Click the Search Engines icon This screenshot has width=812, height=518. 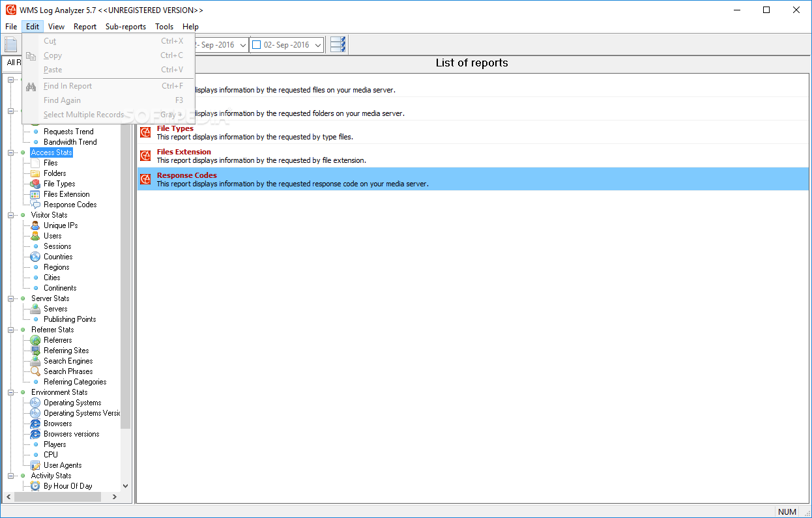click(x=35, y=361)
